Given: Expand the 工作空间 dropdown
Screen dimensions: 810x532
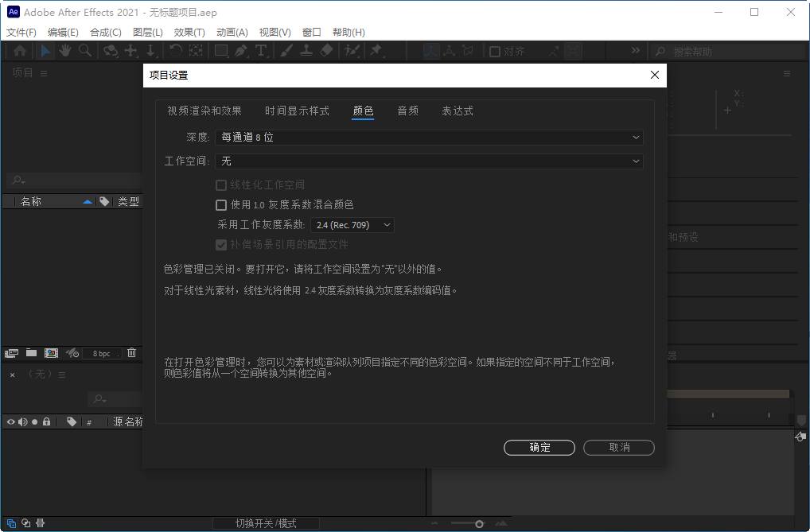Looking at the screenshot, I should [x=430, y=161].
